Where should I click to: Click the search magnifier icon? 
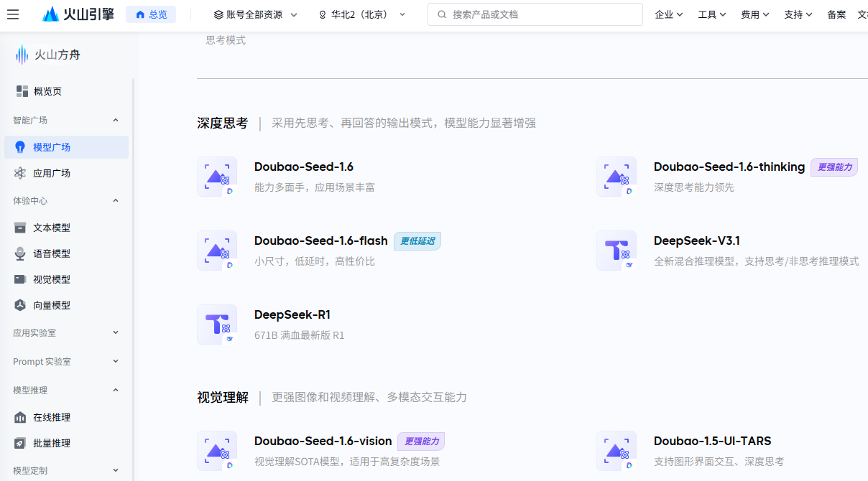tap(442, 14)
